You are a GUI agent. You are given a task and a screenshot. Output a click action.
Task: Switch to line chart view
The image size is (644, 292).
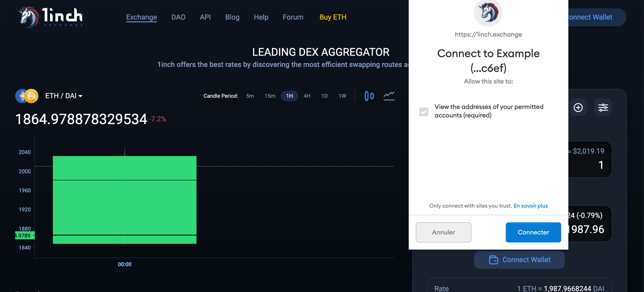[x=389, y=96]
